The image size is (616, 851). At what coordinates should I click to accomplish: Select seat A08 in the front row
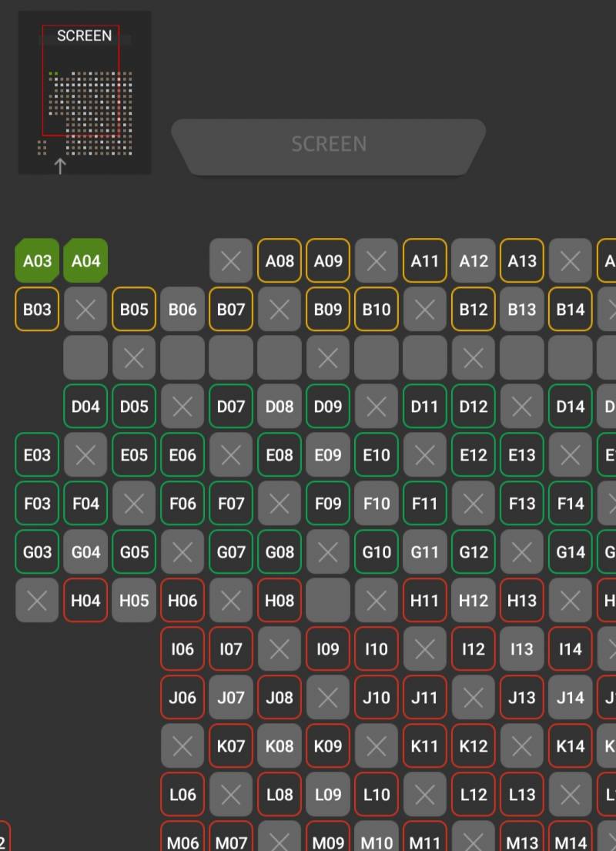(x=280, y=261)
